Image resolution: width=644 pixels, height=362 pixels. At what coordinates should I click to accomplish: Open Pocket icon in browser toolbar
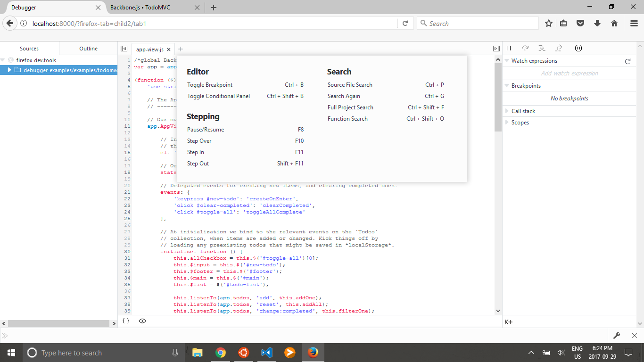pyautogui.click(x=581, y=23)
